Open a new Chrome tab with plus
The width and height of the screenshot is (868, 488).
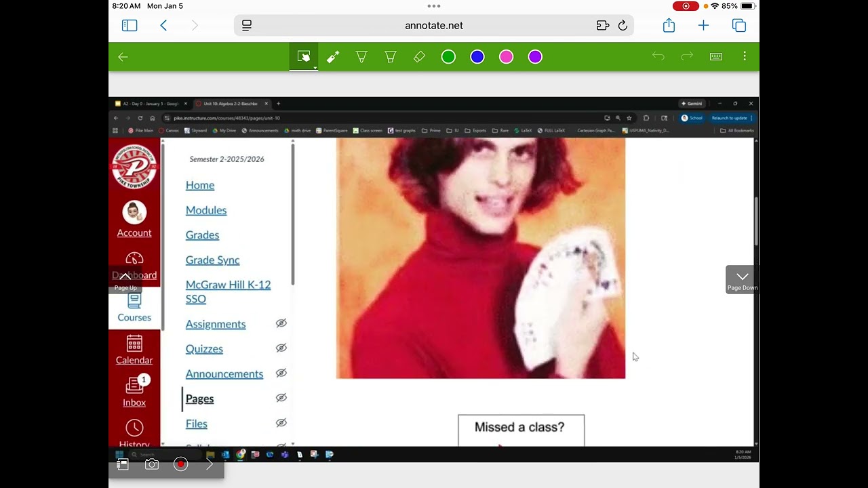click(x=278, y=104)
